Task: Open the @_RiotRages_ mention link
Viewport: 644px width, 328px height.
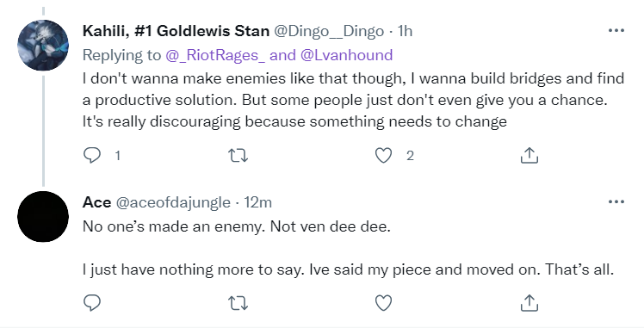Action: pyautogui.click(x=215, y=55)
